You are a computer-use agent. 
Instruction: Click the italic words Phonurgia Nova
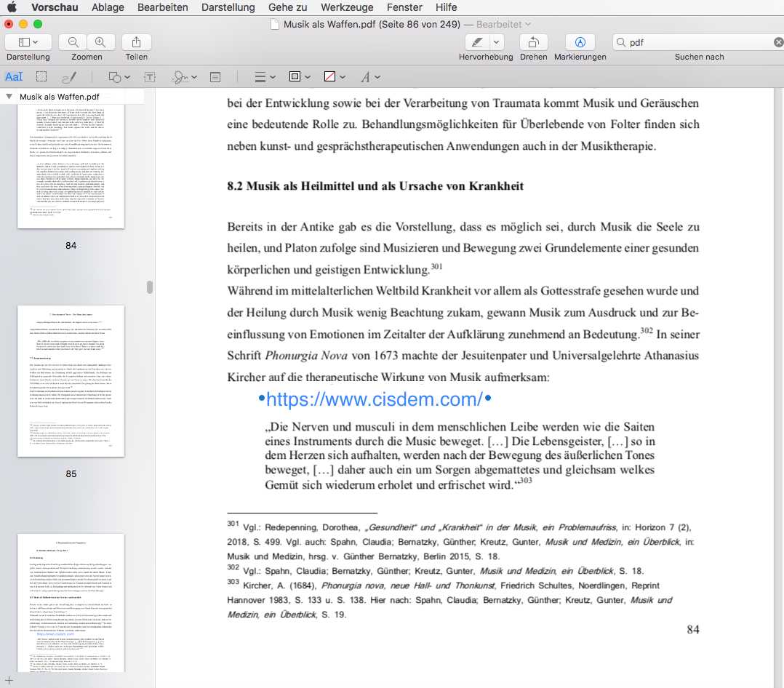coord(306,356)
